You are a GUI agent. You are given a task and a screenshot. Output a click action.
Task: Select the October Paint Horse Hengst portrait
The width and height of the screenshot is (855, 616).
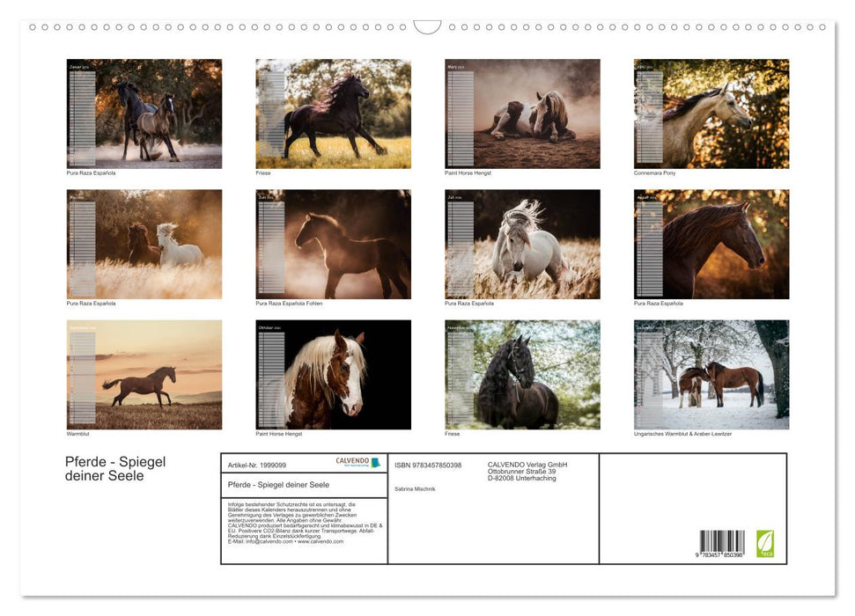pyautogui.click(x=333, y=374)
